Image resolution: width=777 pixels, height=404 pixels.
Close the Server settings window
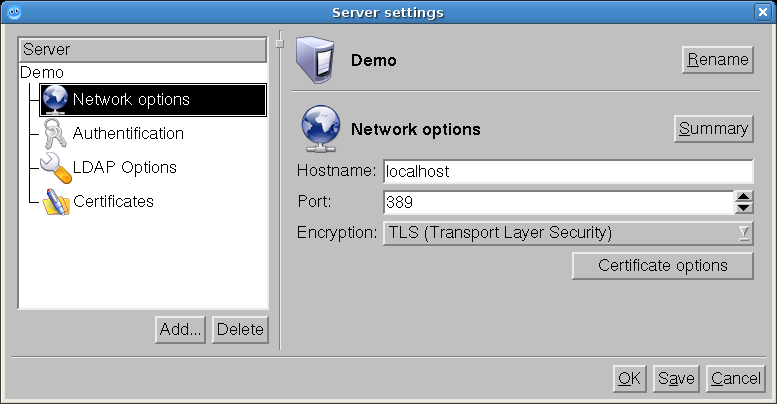click(x=764, y=12)
